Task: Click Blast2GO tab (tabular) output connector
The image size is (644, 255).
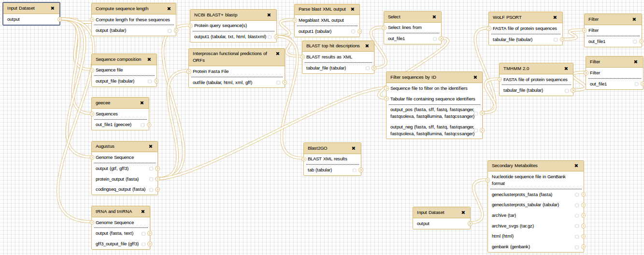Action: (x=361, y=170)
